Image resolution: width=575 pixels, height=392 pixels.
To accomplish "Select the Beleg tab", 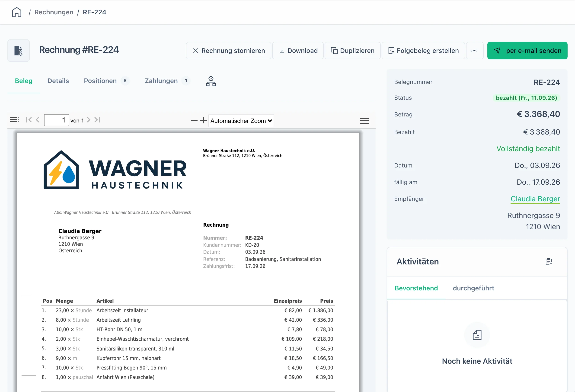I will click(23, 81).
